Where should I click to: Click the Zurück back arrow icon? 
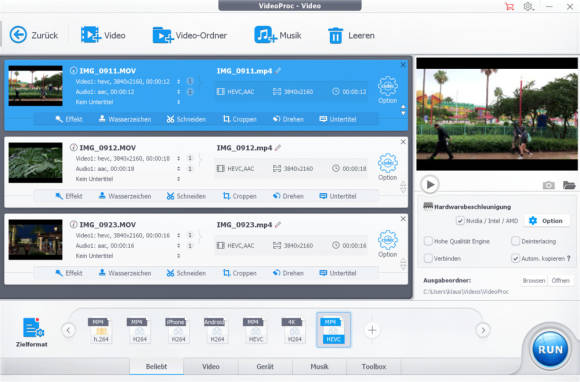[x=18, y=35]
